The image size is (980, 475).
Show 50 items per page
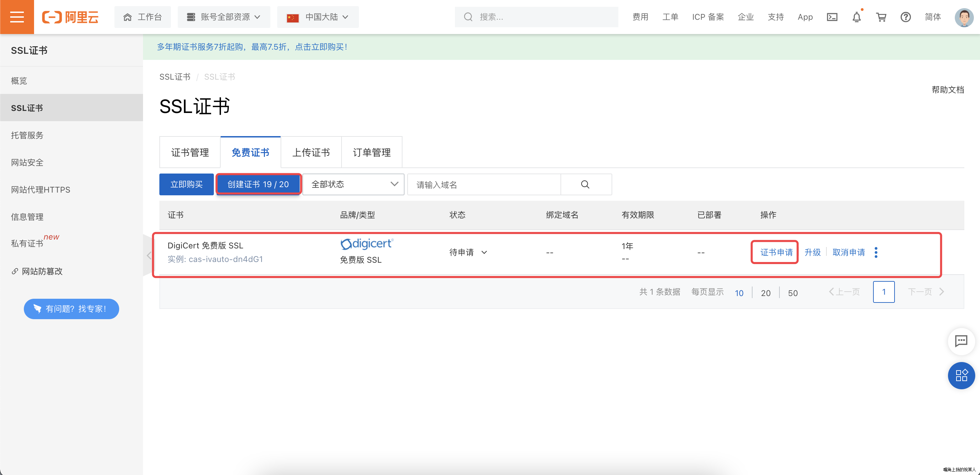pos(792,293)
